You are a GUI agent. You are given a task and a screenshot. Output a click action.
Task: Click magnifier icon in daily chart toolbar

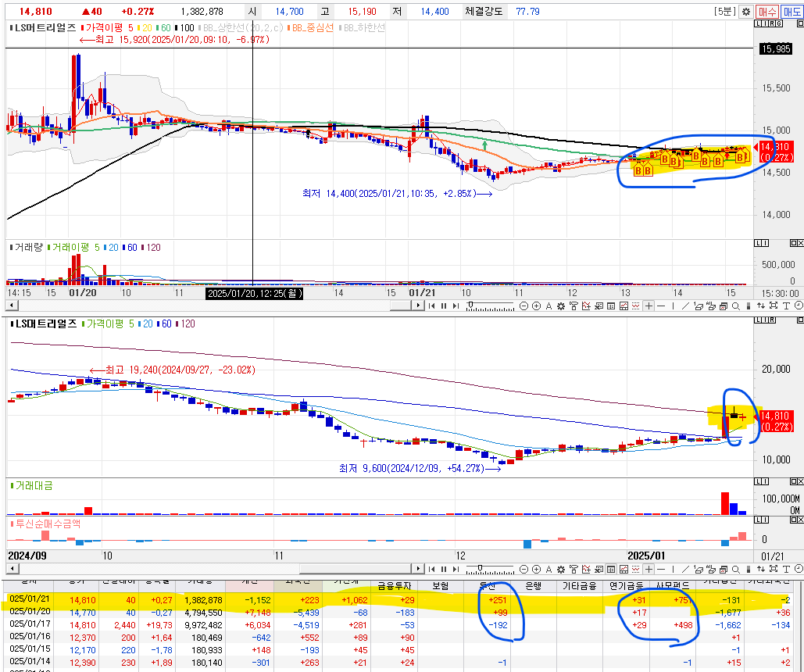pyautogui.click(x=736, y=569)
